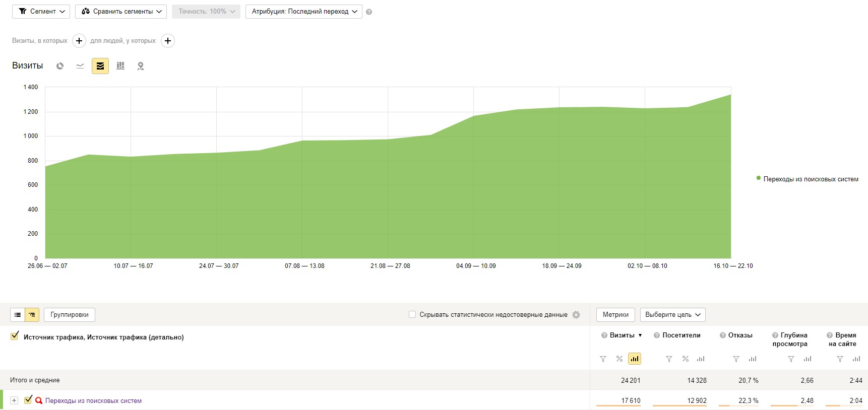Sort table by Визиты column header
Screen dimensions: 868x410
pyautogui.click(x=622, y=335)
